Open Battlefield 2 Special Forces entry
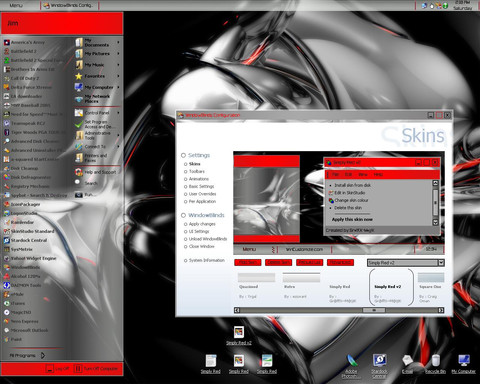Image resolution: width=480 pixels, height=384 pixels. [x=33, y=60]
